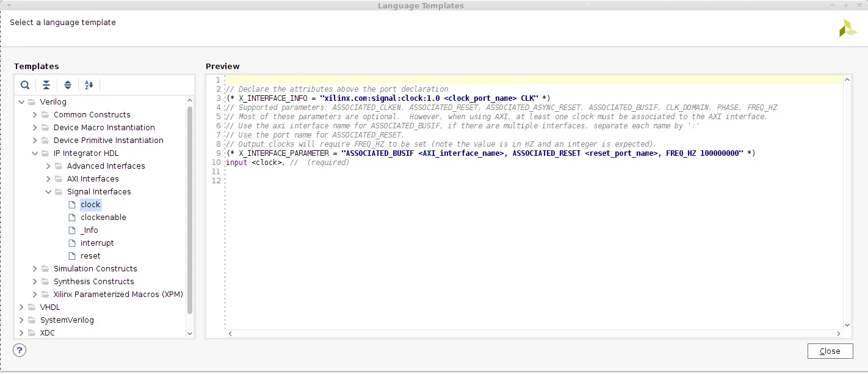Image resolution: width=868 pixels, height=374 pixels.
Task: Select the _Info template file icon
Action: [x=73, y=230]
